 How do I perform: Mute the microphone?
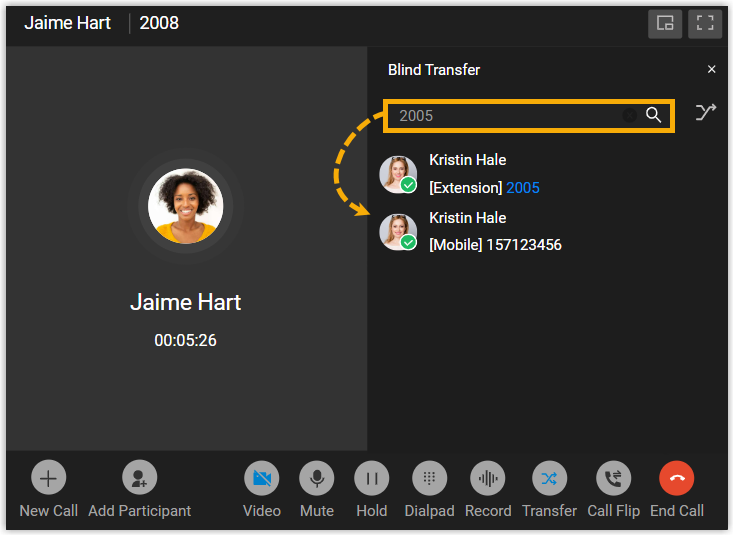pyautogui.click(x=317, y=478)
